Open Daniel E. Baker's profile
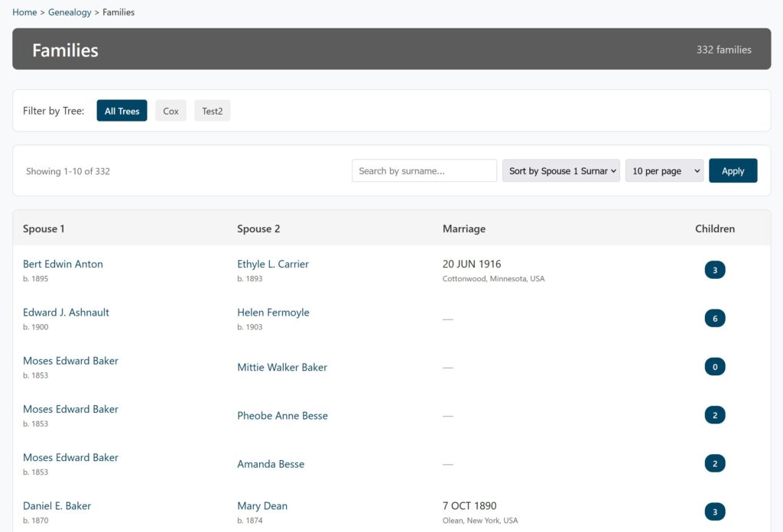Image resolution: width=783 pixels, height=532 pixels. [x=57, y=506]
